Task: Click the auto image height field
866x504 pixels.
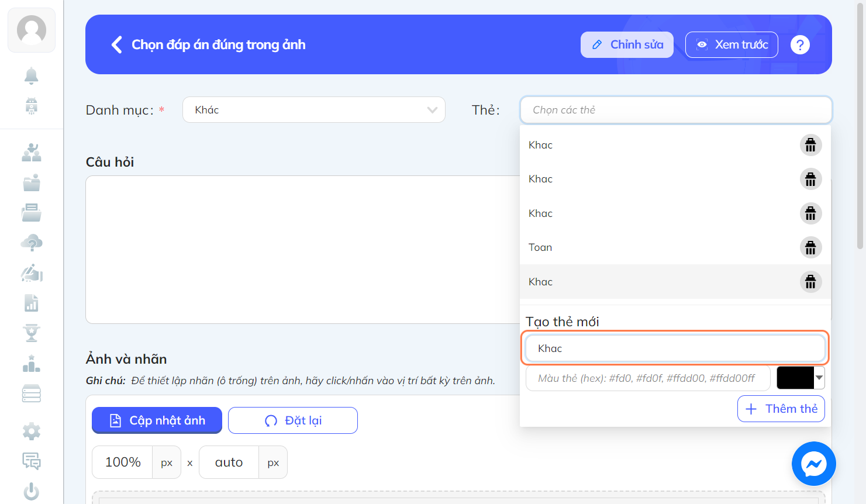Action: coord(229,462)
